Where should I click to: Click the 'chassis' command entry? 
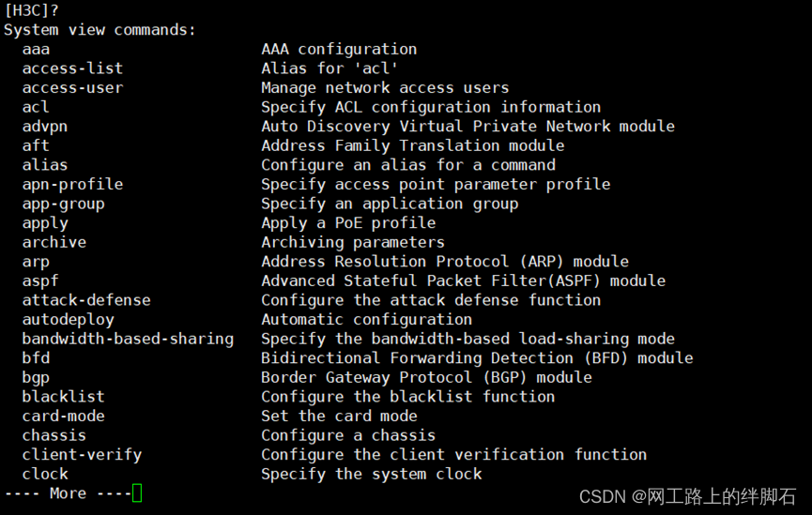(x=54, y=436)
